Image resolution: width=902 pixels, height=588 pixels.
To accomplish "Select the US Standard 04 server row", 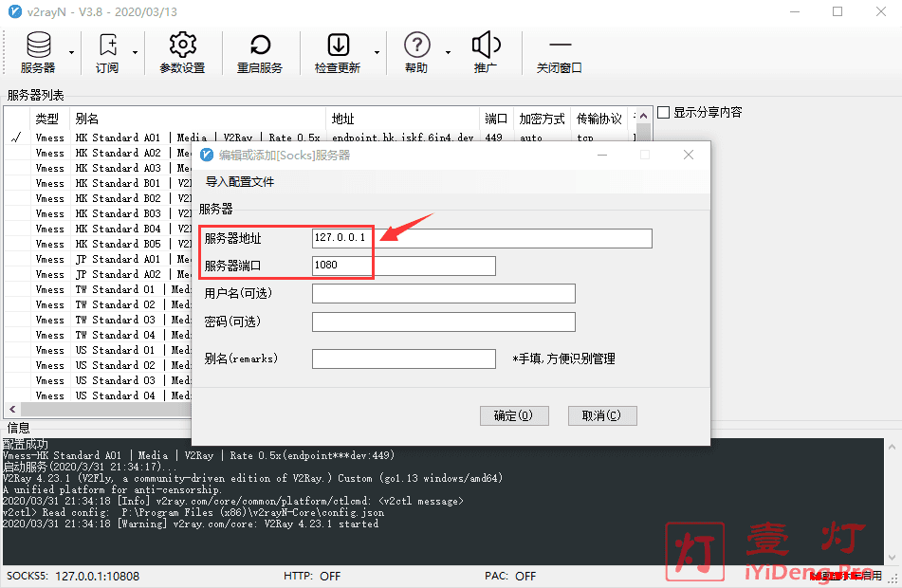I will click(98, 395).
